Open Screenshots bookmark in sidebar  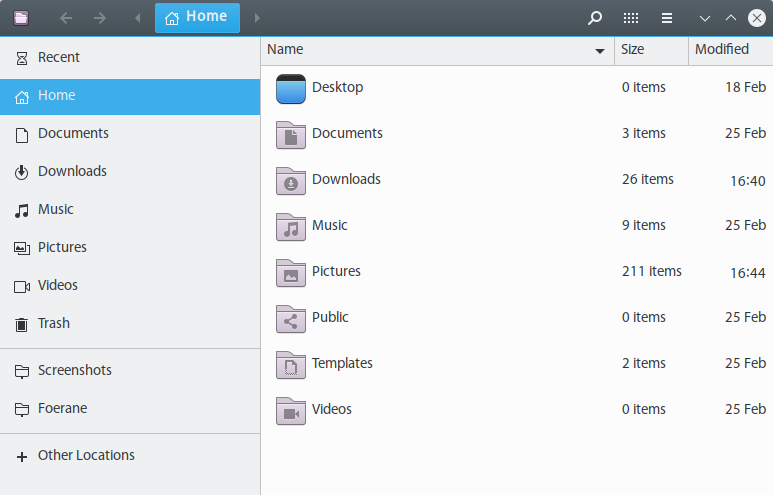coord(74,370)
